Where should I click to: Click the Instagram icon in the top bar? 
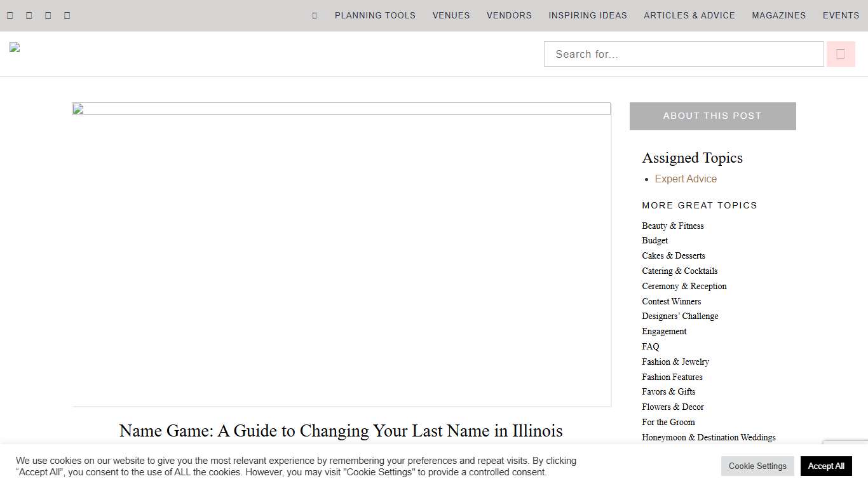click(48, 15)
